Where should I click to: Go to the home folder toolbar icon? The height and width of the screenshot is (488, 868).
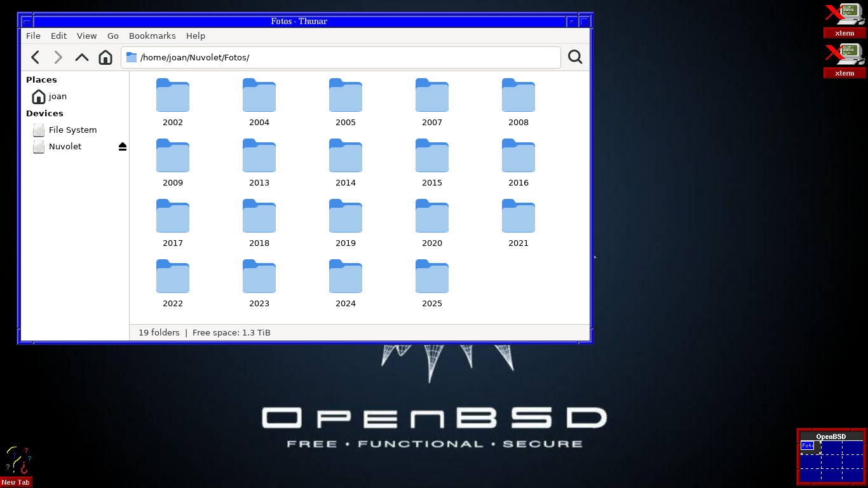(105, 57)
